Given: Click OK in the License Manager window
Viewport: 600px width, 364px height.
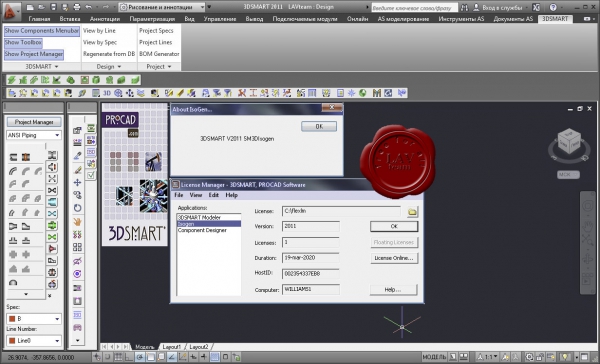Looking at the screenshot, I should 394,226.
